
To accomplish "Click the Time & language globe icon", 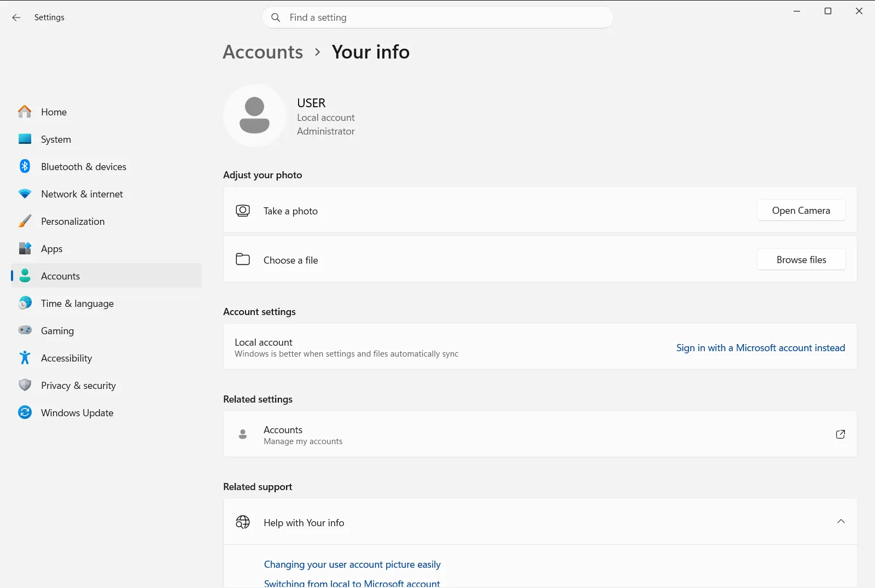I will (25, 303).
